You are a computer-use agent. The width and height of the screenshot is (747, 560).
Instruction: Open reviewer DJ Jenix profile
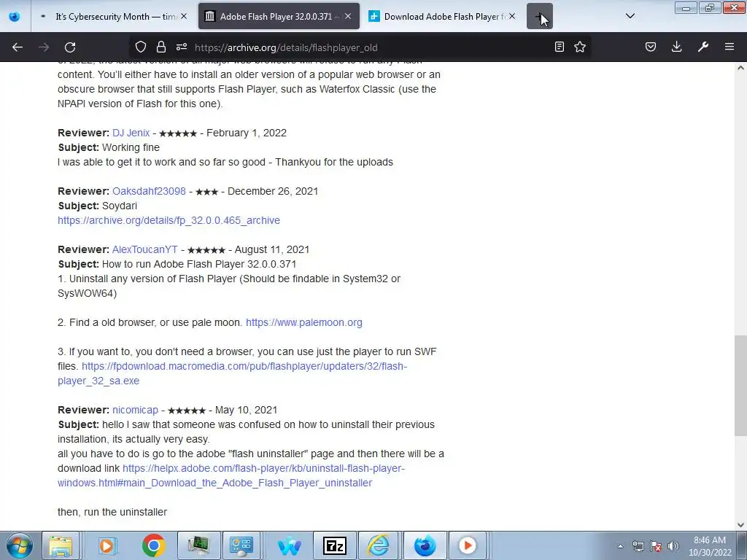(x=131, y=133)
